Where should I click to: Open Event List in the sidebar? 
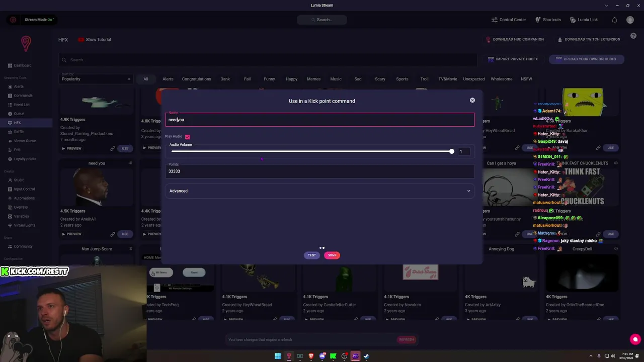19,105
